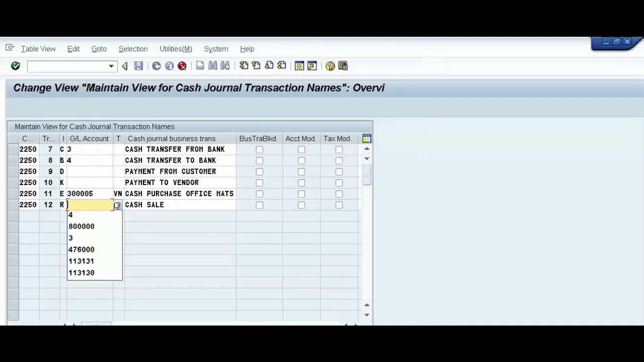Click the Cash journal business trans. column header

coord(180,139)
